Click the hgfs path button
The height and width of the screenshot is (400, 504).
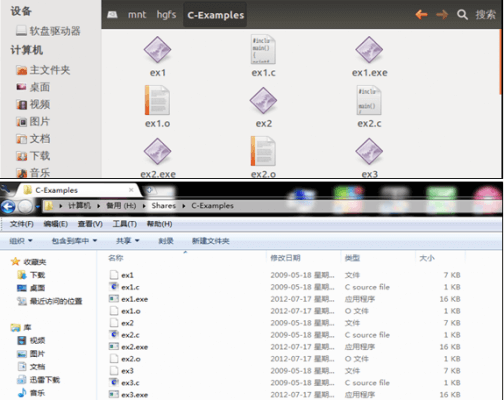(166, 15)
